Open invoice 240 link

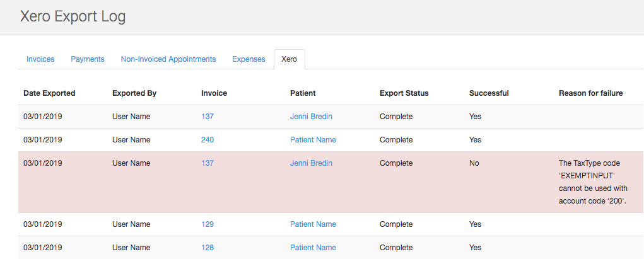[208, 140]
